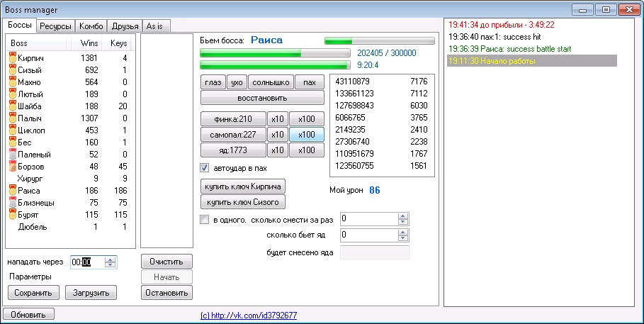Enable the в одного checkbox
The image size is (644, 324).
click(204, 220)
